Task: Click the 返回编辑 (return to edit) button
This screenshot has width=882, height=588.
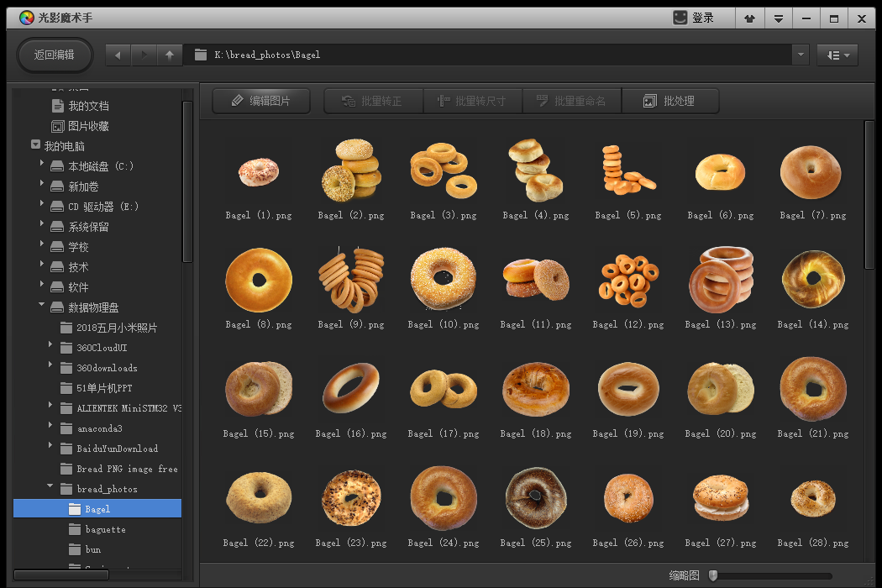Action: tap(55, 55)
